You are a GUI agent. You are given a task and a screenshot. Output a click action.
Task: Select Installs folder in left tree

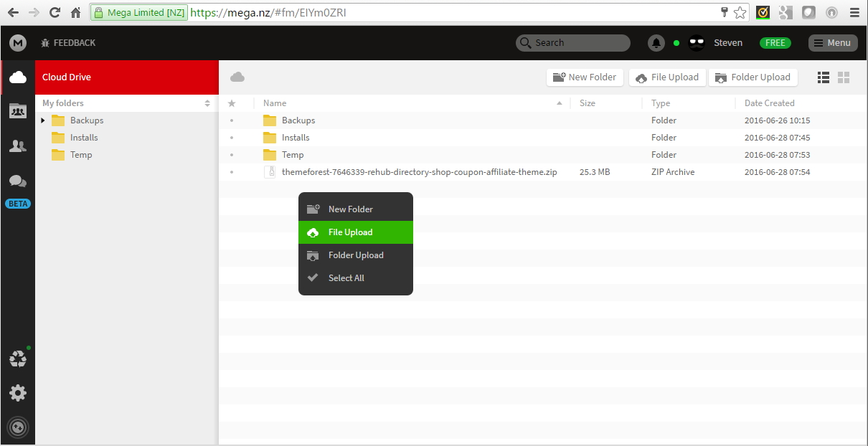(x=84, y=138)
